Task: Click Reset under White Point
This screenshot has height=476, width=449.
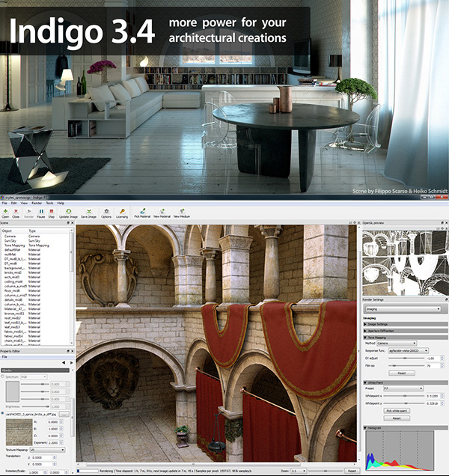Action: tap(397, 418)
